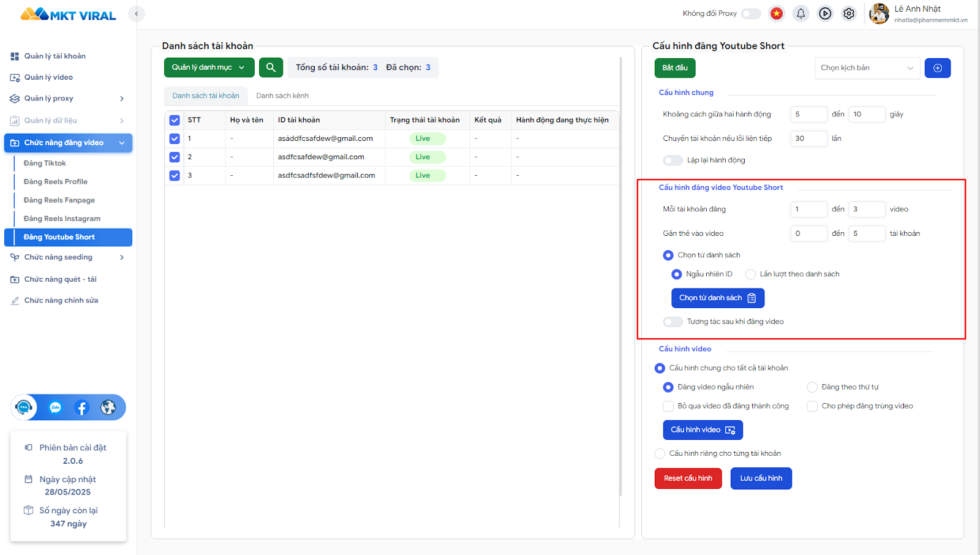This screenshot has height=555, width=980.
Task: Select Cấu hình riêng cho từng tài khoản
Action: tap(660, 453)
